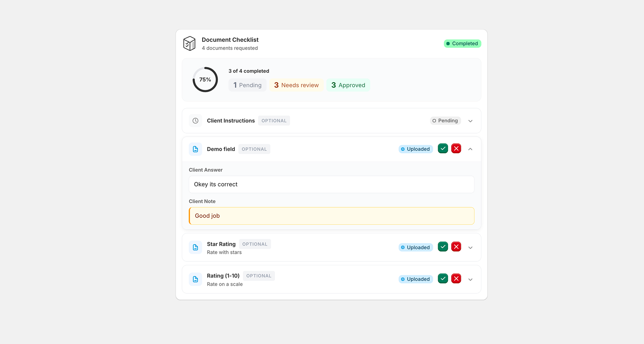Click the Client Answer text field
Viewport: 644px width, 344px height.
pos(332,184)
